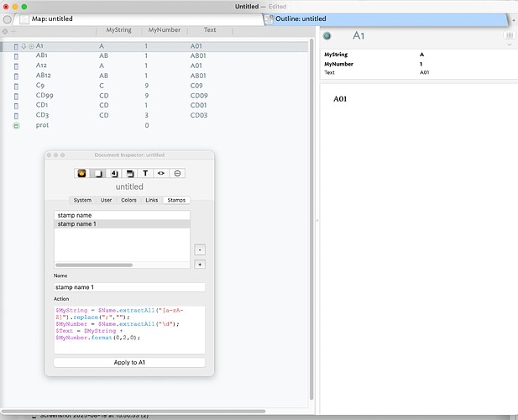Open the Text Inspector T icon

(x=145, y=173)
